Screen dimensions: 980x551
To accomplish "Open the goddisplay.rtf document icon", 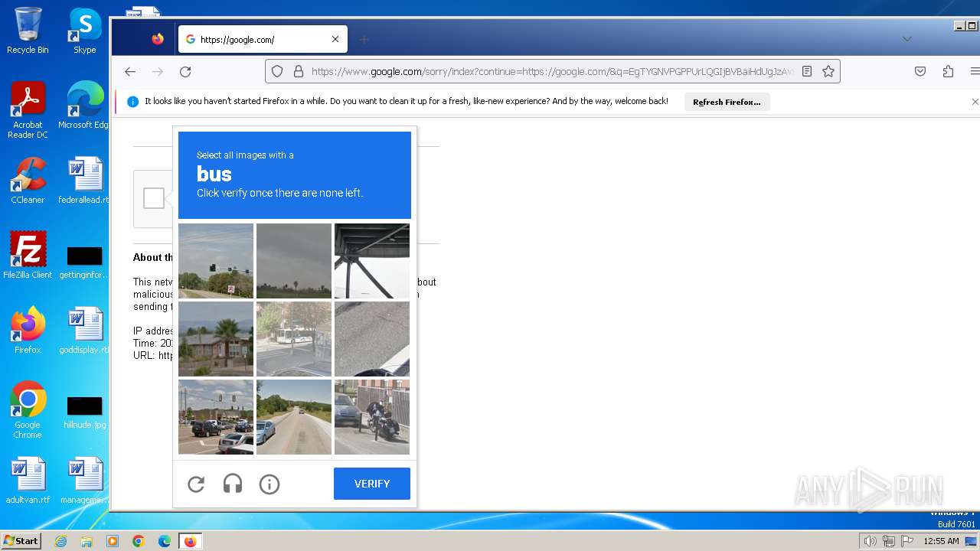I will tap(85, 331).
